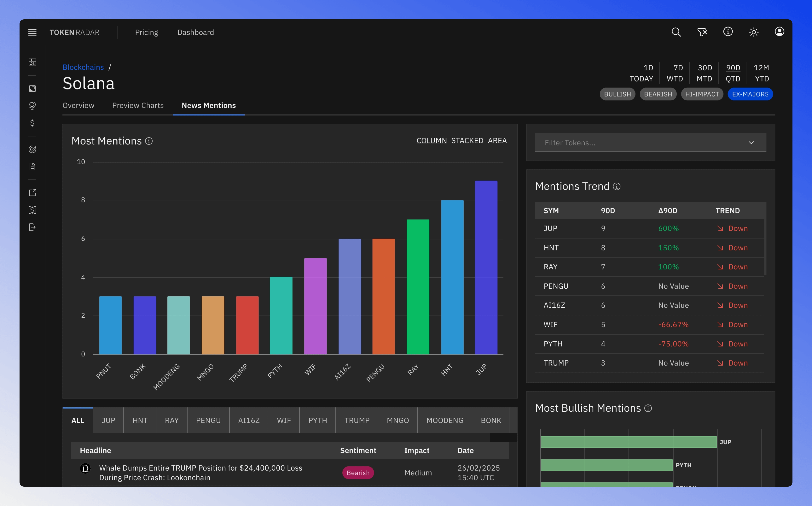
Task: Click the bracketed dollar sidebar icon
Action: click(x=32, y=210)
